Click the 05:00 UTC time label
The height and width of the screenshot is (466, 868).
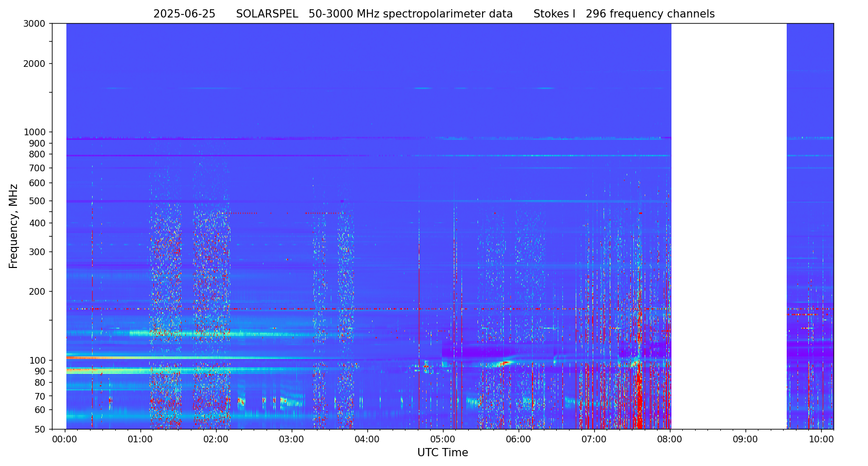pos(443,440)
